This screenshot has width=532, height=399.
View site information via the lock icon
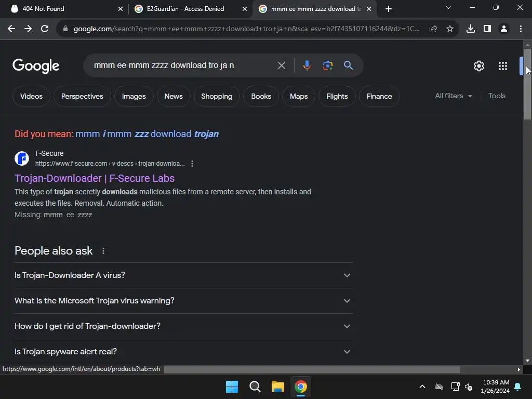click(65, 29)
